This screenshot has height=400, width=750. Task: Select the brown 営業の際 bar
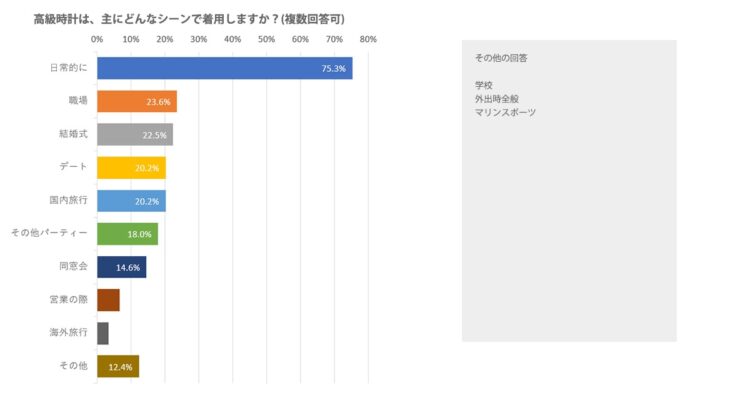pos(108,300)
